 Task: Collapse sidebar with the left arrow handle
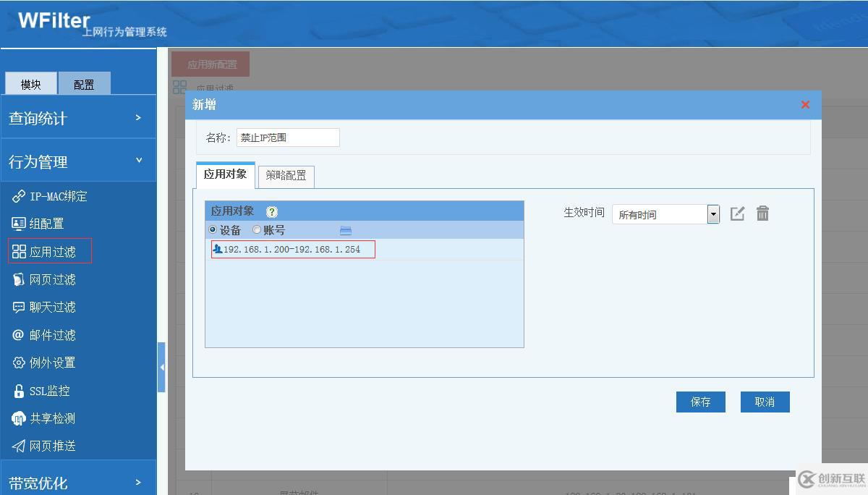tap(161, 368)
